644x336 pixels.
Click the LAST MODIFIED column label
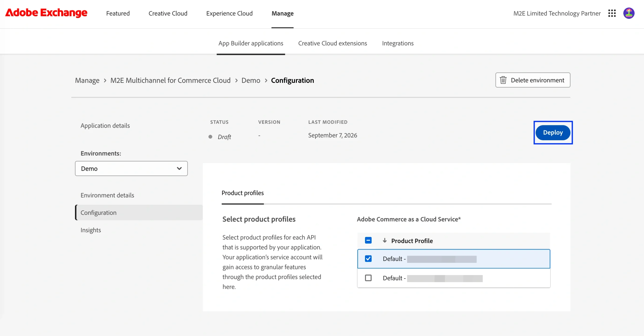pyautogui.click(x=328, y=122)
